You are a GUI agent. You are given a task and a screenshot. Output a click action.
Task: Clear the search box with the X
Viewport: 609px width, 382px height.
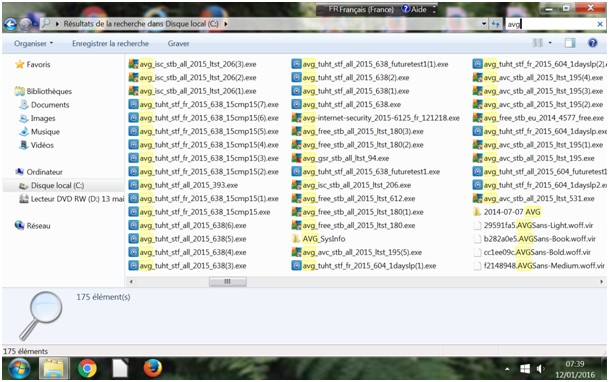pyautogui.click(x=600, y=24)
